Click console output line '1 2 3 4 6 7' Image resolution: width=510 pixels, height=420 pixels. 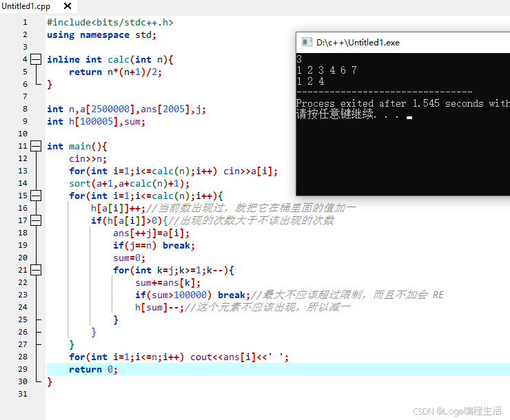pyautogui.click(x=327, y=70)
